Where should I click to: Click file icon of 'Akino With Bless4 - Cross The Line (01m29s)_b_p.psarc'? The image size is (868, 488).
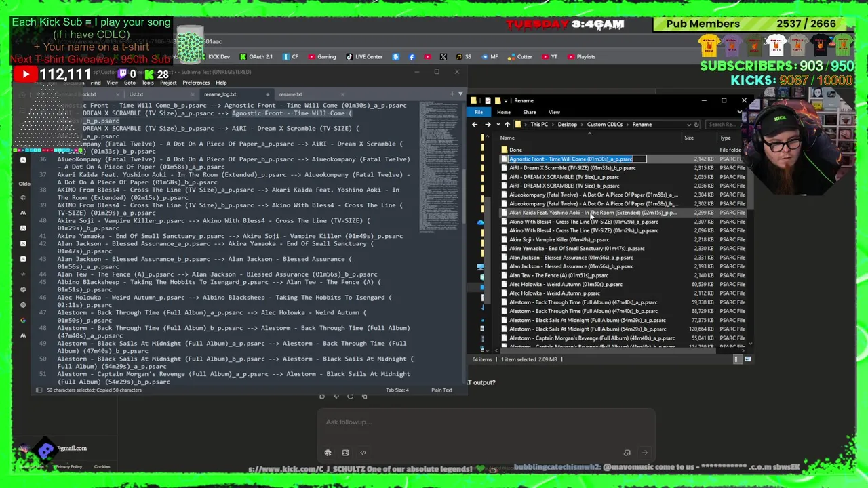[504, 230]
